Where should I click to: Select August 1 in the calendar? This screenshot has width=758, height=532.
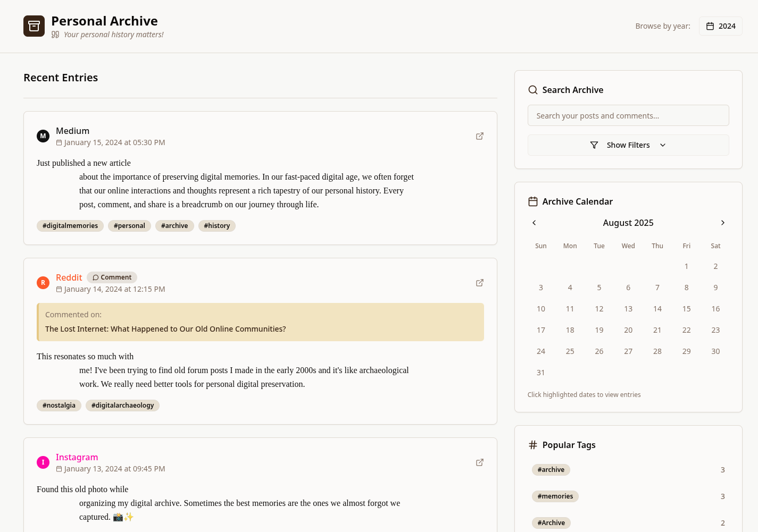tap(686, 266)
